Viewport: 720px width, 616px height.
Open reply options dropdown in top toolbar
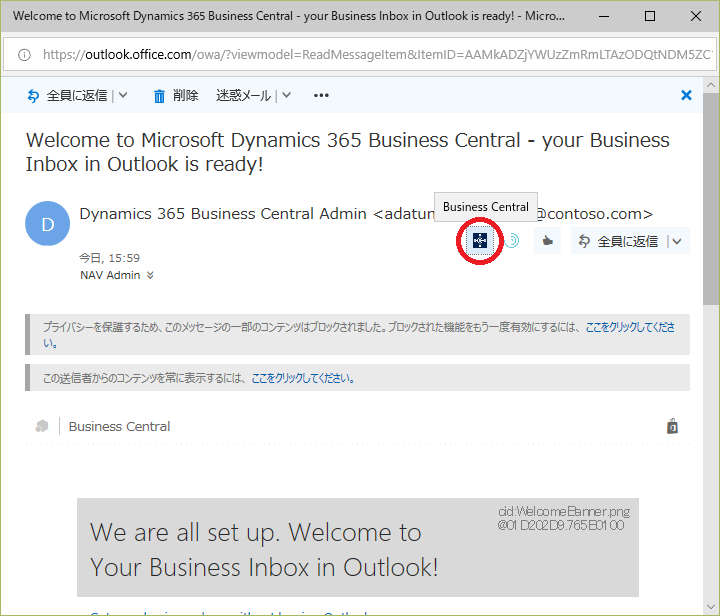[x=123, y=95]
